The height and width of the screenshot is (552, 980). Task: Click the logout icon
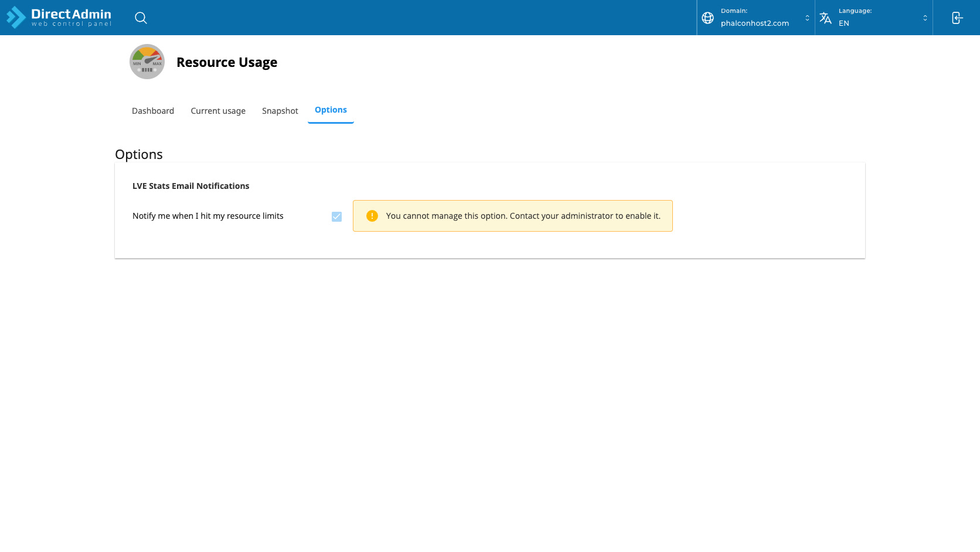[957, 18]
